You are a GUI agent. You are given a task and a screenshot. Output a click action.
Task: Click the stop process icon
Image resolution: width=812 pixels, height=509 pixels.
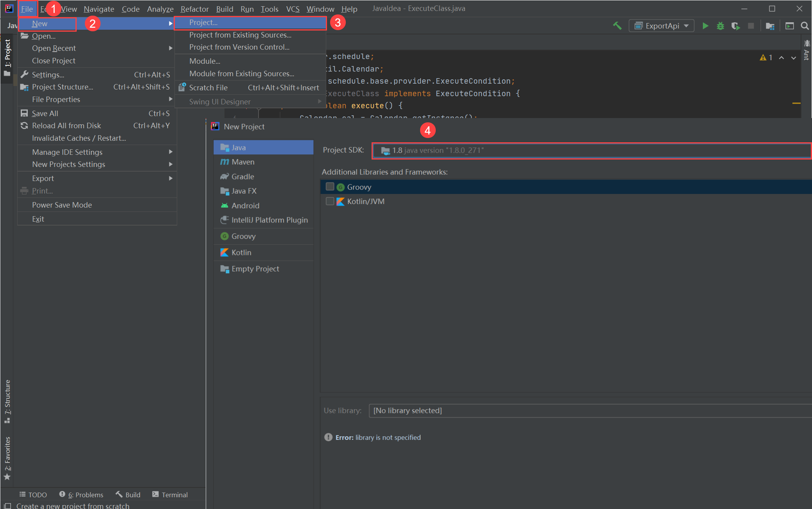pos(751,25)
